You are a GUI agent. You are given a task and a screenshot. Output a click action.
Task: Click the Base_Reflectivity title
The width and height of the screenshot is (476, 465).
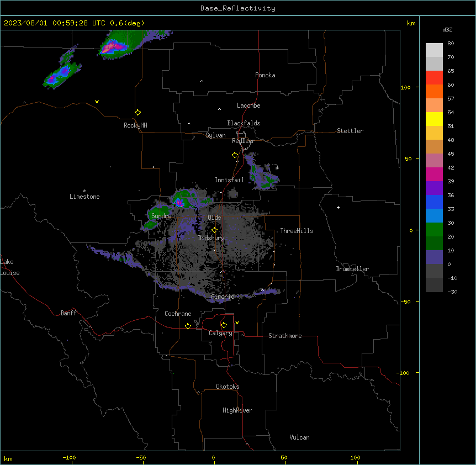tap(238, 8)
